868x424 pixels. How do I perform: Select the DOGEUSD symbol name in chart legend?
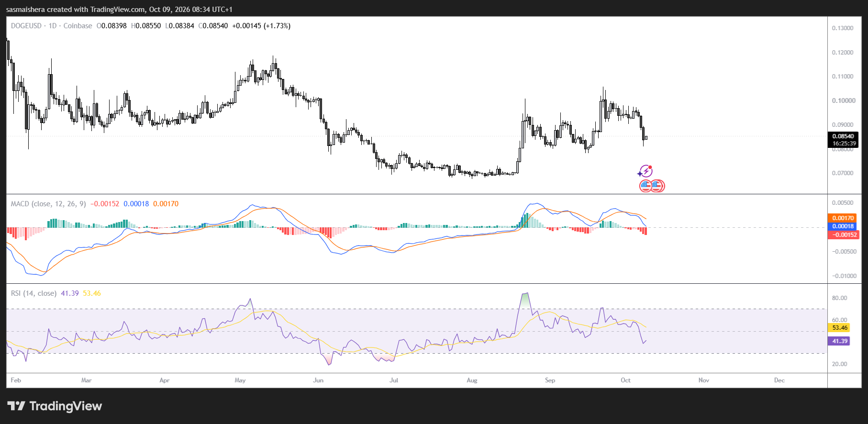pos(26,26)
